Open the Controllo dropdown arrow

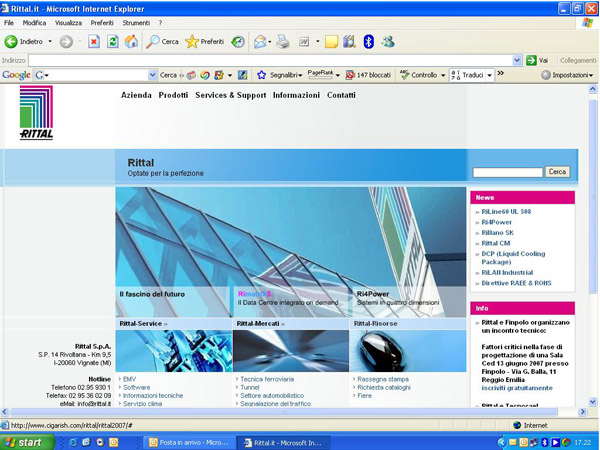tap(443, 75)
